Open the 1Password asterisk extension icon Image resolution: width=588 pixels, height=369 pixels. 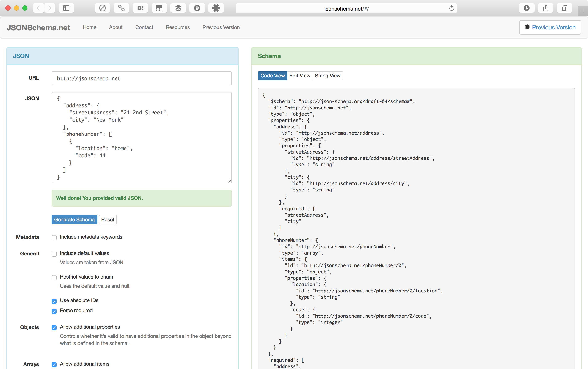[x=216, y=8]
